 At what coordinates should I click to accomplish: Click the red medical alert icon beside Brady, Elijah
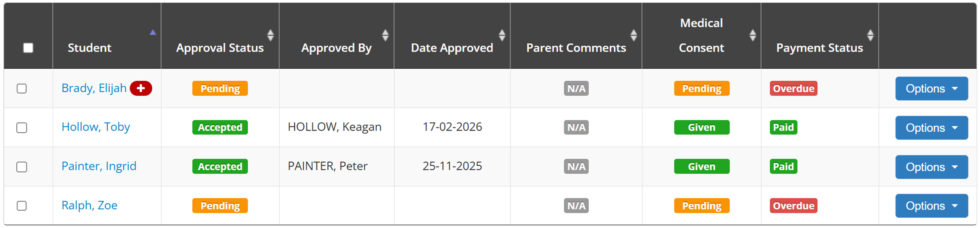coord(141,88)
